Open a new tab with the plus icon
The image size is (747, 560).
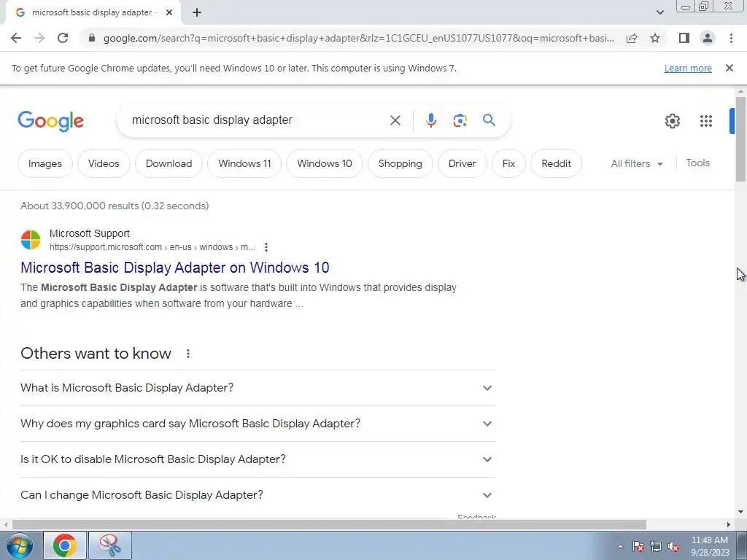[197, 12]
